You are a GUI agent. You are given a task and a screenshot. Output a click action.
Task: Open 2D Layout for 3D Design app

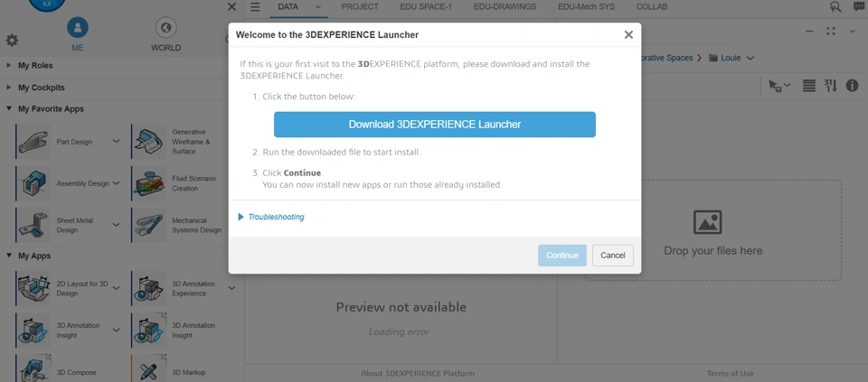[x=33, y=289]
